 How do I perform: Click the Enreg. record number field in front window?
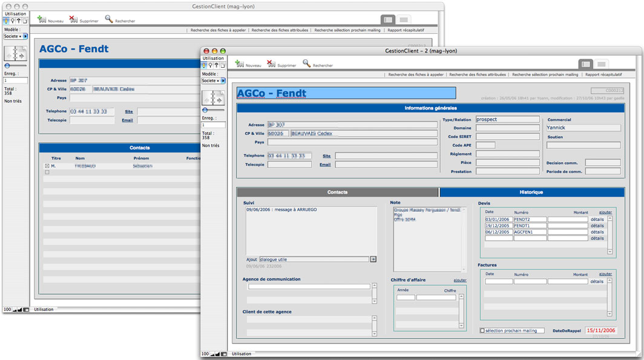(213, 125)
